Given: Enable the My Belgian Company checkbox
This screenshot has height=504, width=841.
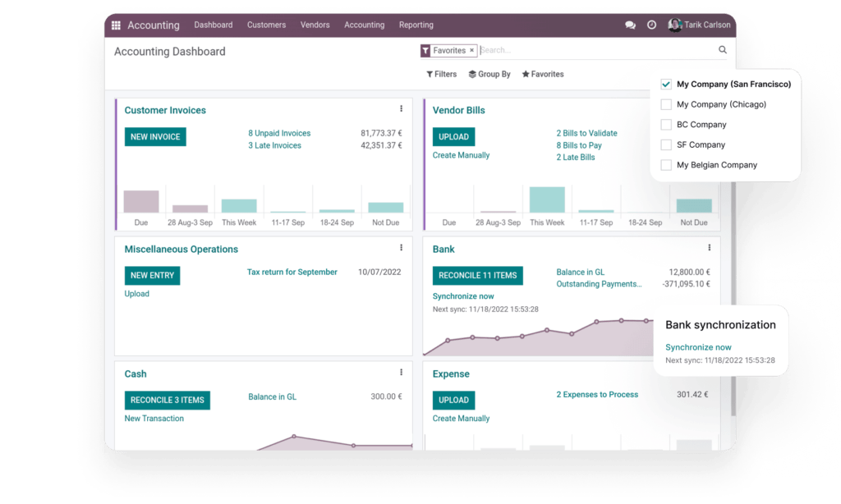Looking at the screenshot, I should 666,165.
